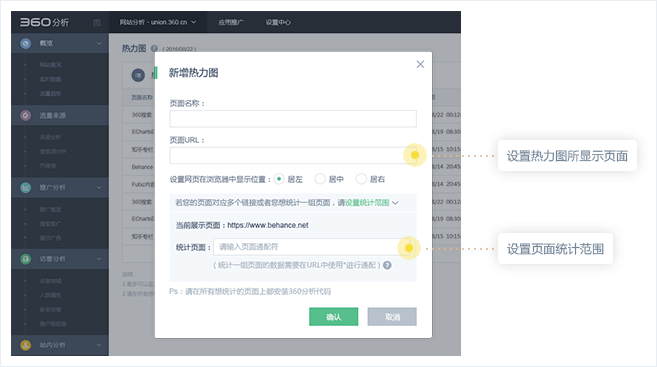Toggle the chevron after 设置统计范围
Viewport: 657px width, 367px height.
[x=395, y=203]
